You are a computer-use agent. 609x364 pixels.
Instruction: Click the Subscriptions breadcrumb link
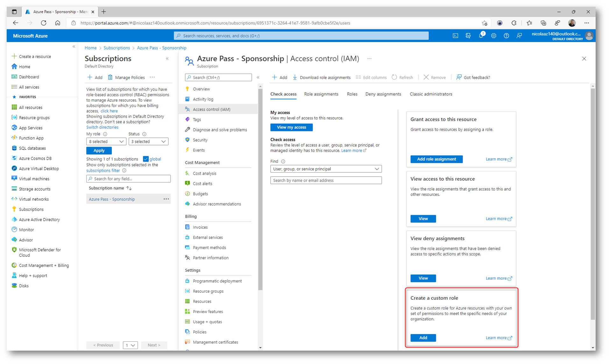117,48
